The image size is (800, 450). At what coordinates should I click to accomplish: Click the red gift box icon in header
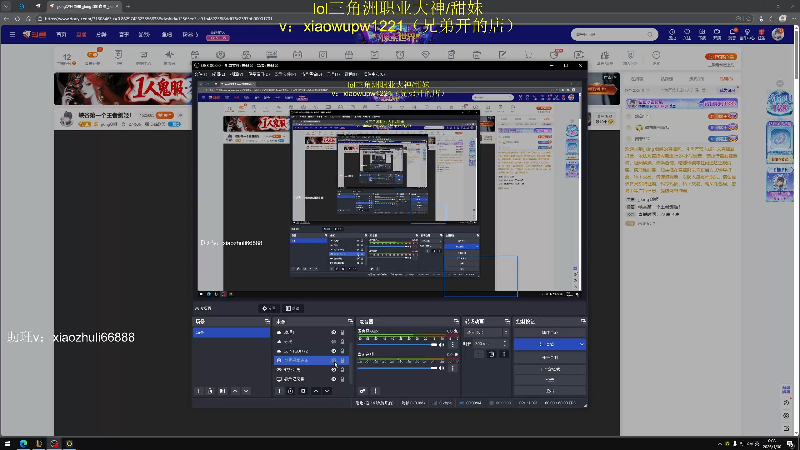761,34
